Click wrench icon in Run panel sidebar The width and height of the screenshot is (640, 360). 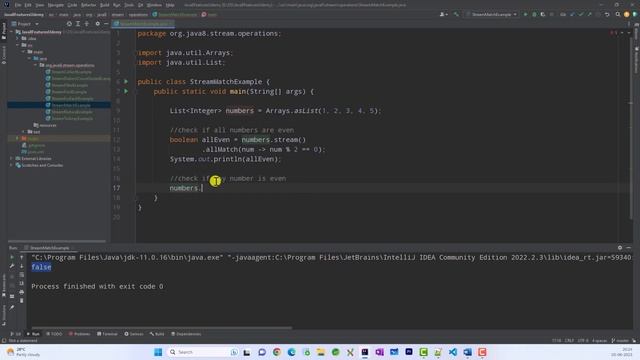12,266
